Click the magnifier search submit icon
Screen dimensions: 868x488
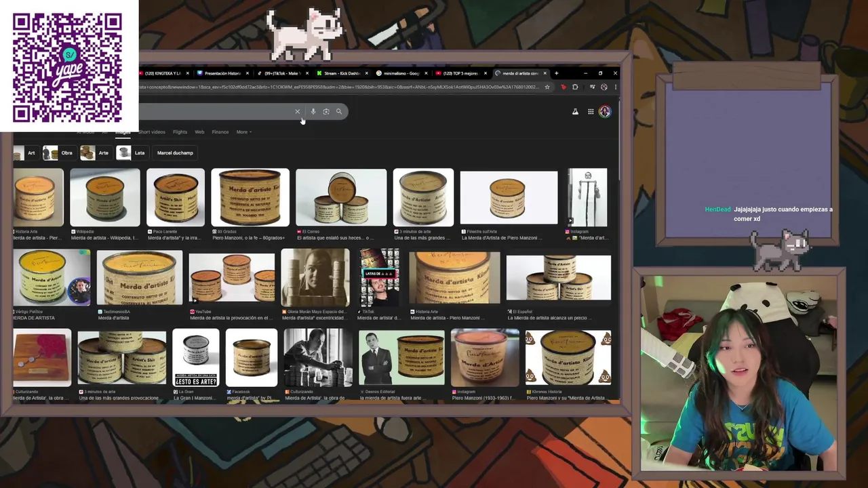coord(339,112)
